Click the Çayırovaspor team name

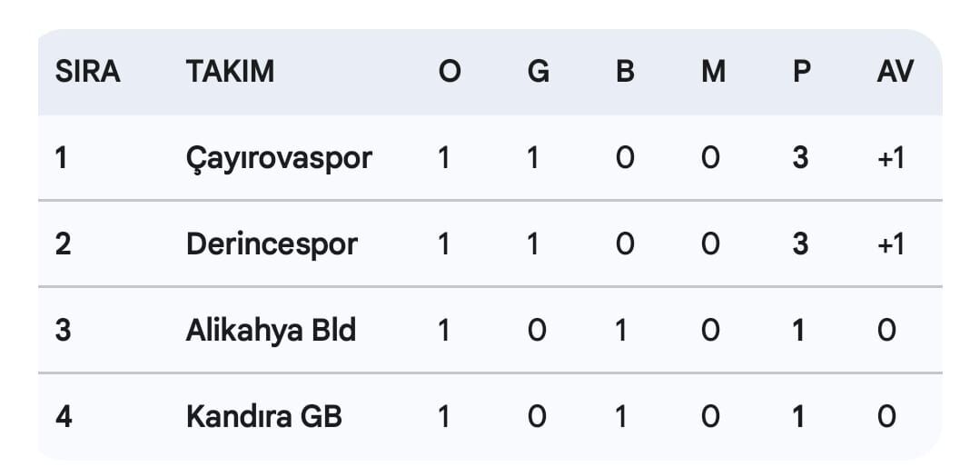coord(279,158)
